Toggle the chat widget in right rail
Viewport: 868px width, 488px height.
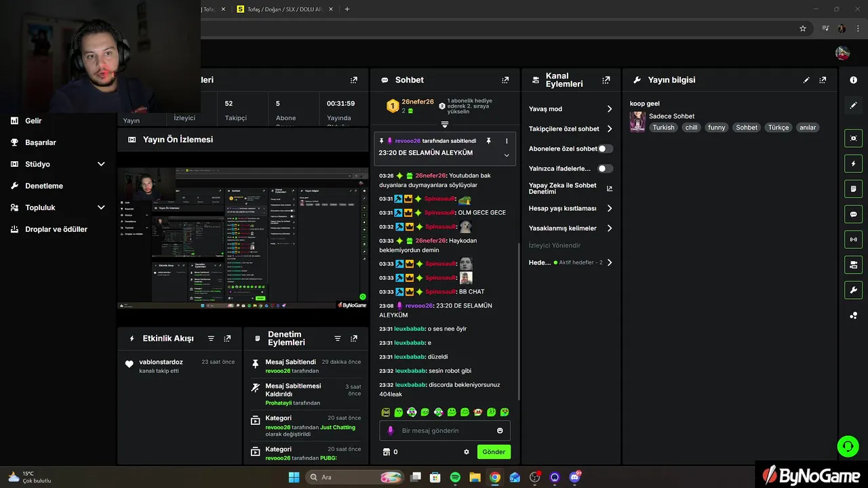point(853,214)
